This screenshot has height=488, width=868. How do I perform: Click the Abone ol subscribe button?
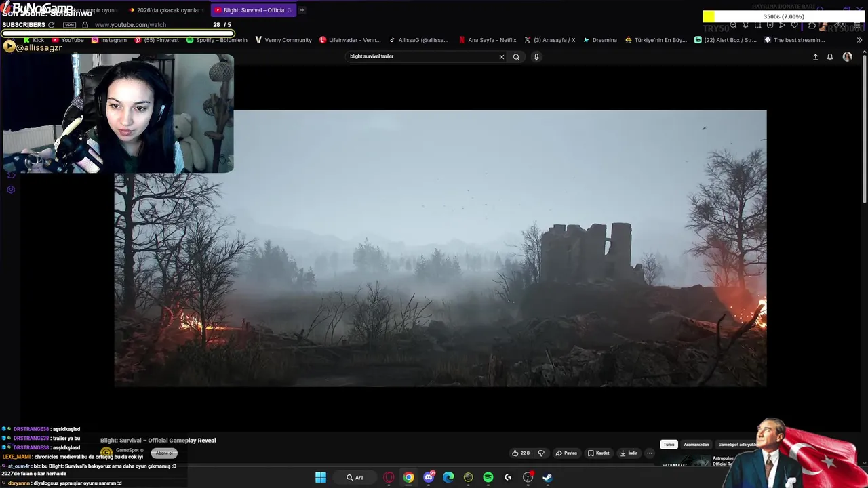pyautogui.click(x=164, y=453)
